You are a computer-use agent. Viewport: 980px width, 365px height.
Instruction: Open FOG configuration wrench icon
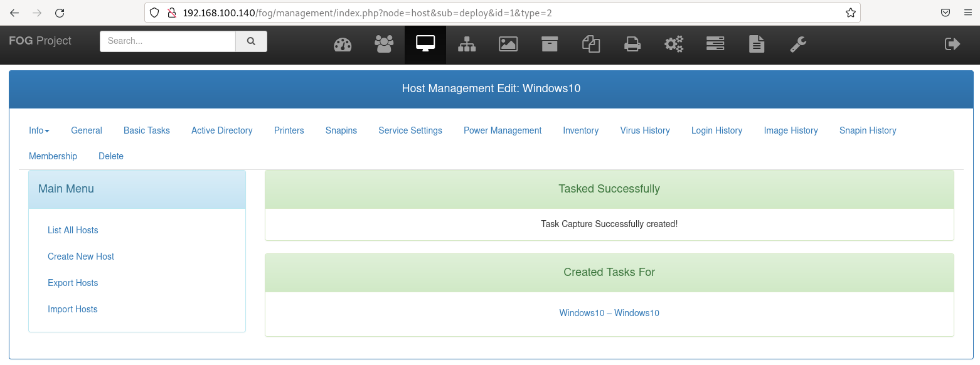[x=797, y=44]
